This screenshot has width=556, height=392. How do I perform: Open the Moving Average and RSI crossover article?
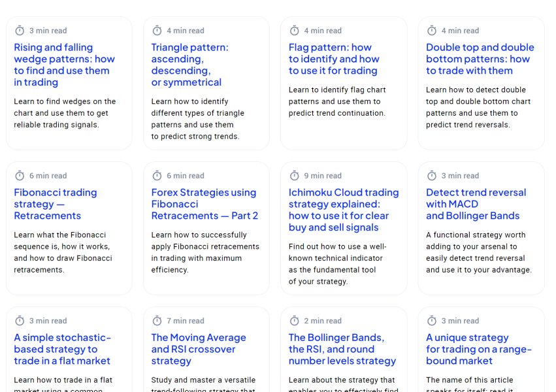(198, 349)
